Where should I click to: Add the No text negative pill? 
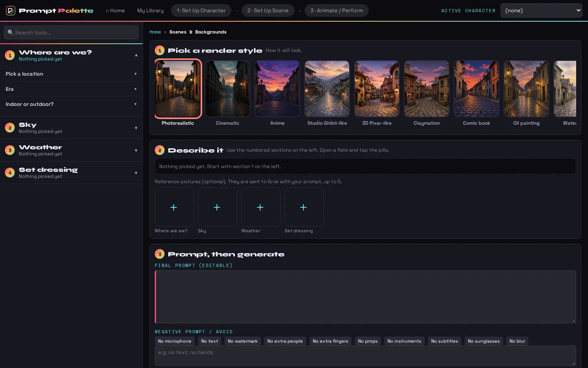(x=209, y=341)
